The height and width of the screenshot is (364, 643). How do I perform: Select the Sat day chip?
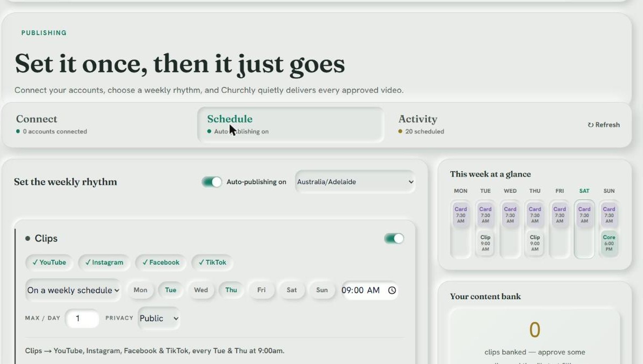(292, 290)
